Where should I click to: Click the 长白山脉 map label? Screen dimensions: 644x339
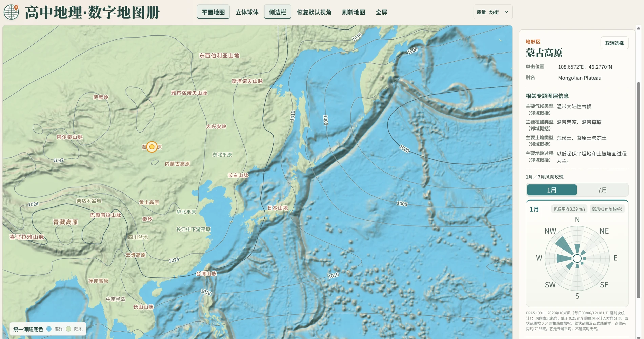(x=238, y=175)
